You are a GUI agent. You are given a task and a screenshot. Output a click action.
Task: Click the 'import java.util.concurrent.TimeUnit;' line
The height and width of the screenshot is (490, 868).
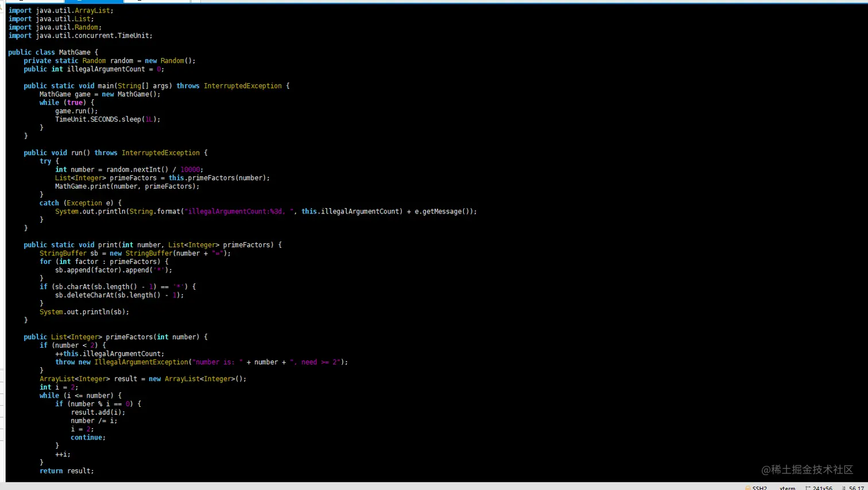tap(80, 36)
